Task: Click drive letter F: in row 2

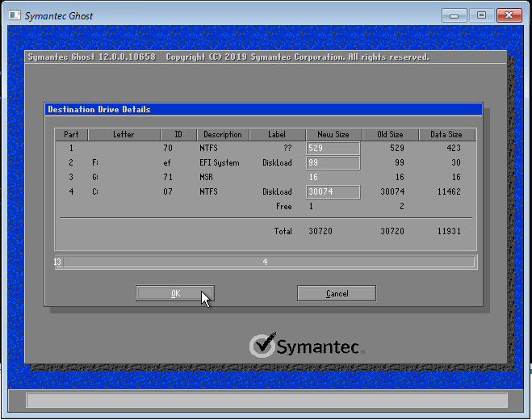Action: [x=95, y=162]
